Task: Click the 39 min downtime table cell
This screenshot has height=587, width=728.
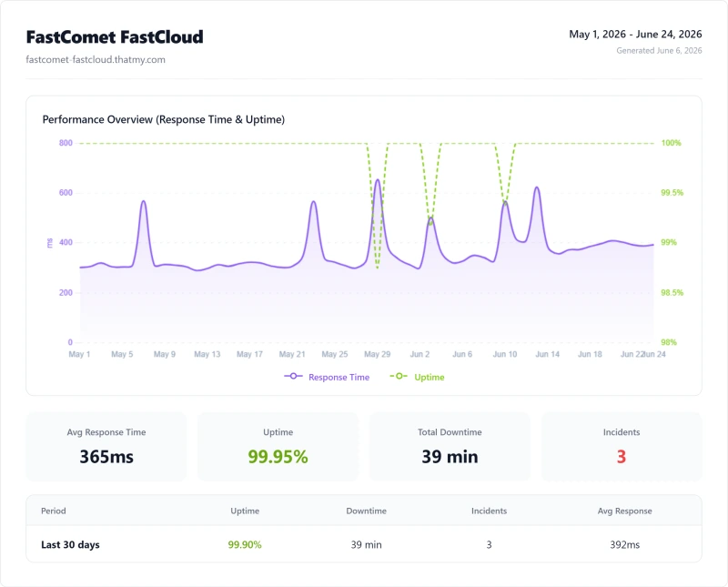Action: pyautogui.click(x=367, y=544)
